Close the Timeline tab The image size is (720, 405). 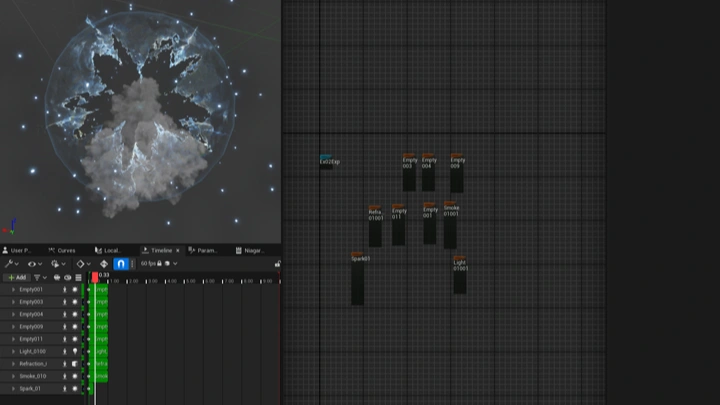177,250
